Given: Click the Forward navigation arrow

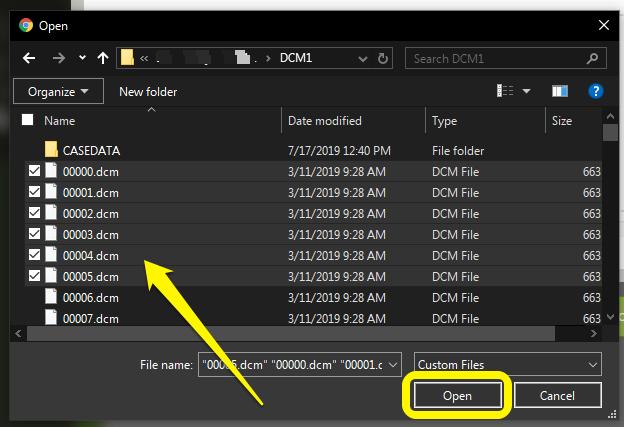Looking at the screenshot, I should click(59, 58).
